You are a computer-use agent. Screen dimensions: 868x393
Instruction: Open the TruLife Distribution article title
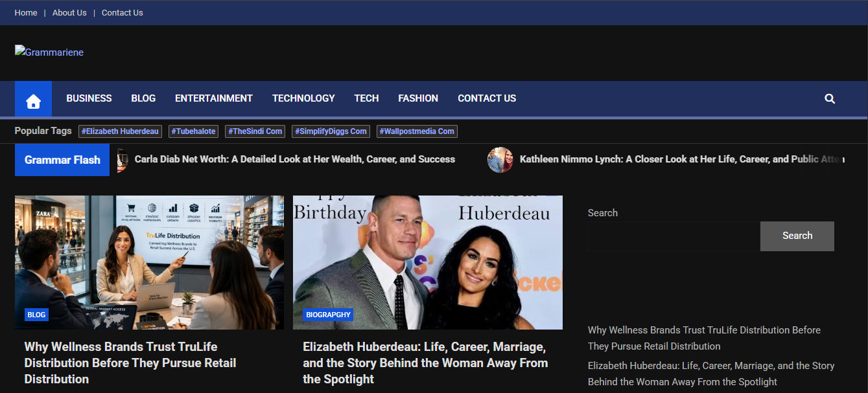130,363
